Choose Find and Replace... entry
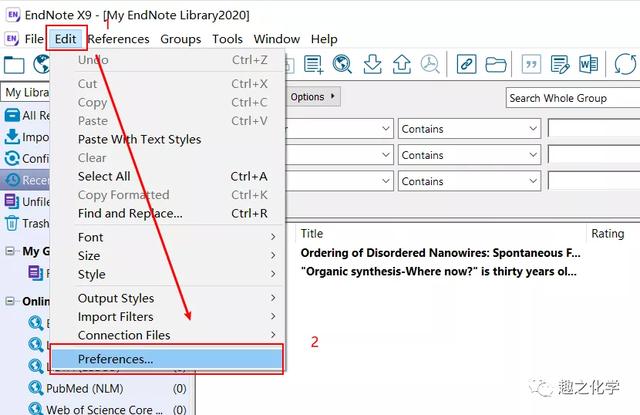The height and width of the screenshot is (415, 640). click(167, 213)
